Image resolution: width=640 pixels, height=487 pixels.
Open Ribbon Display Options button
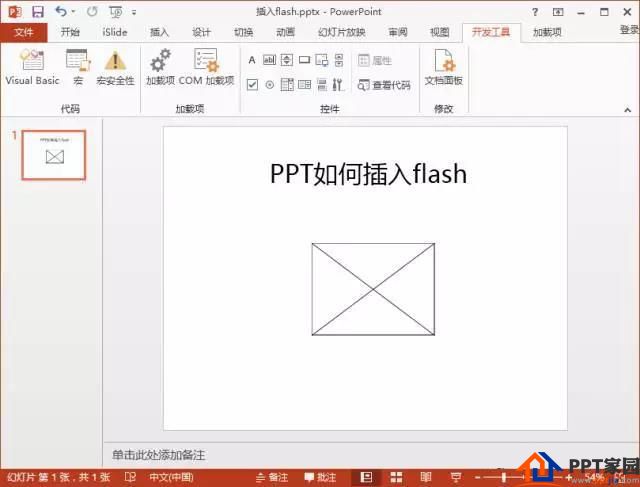point(558,12)
